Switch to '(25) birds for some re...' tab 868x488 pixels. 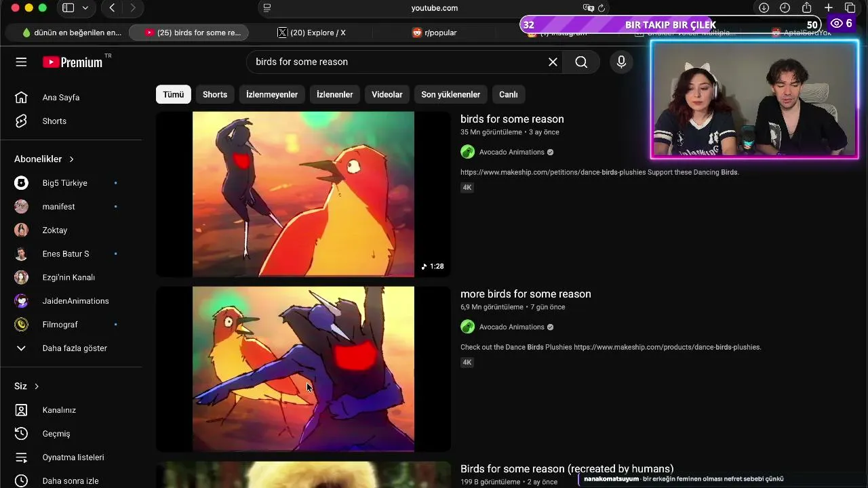(x=189, y=33)
